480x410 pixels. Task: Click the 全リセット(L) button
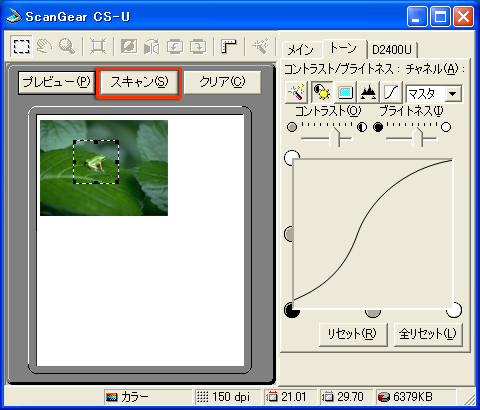[428, 334]
